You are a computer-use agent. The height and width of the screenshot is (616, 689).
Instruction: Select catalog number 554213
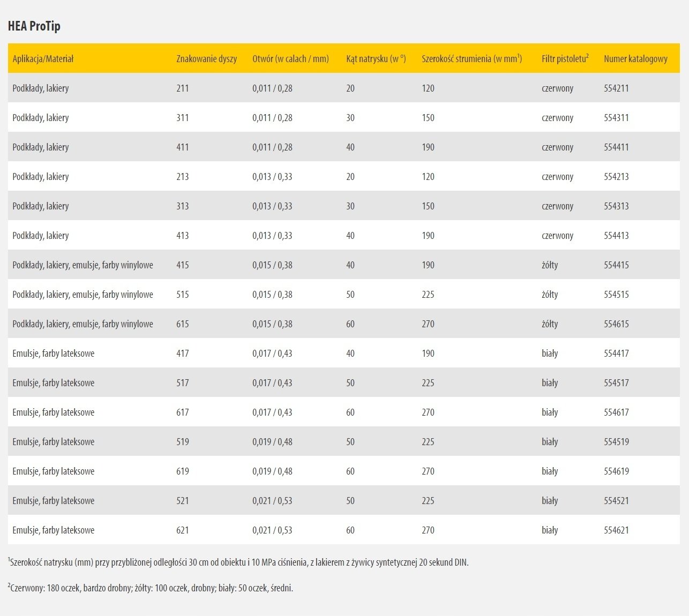click(616, 177)
